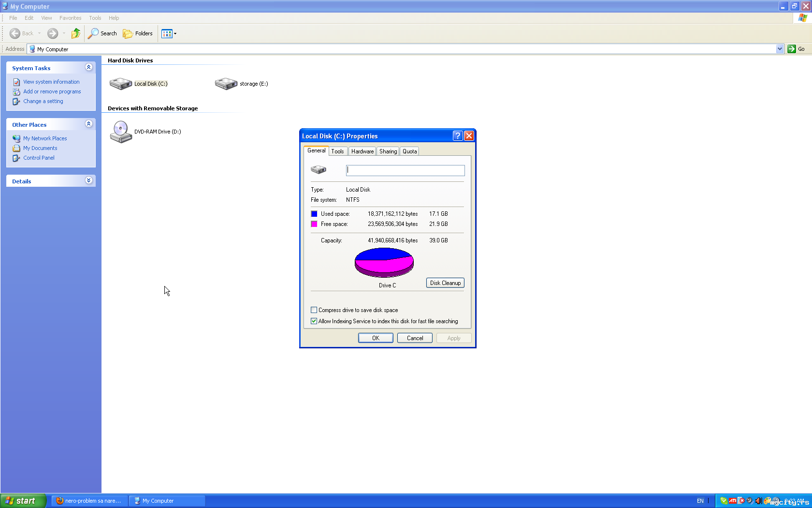Click Cancel in the Properties dialog
Viewport: 812px width, 508px height.
point(415,338)
